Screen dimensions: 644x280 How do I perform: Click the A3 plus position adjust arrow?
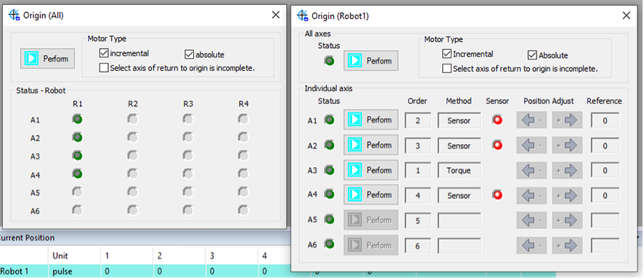coord(567,170)
